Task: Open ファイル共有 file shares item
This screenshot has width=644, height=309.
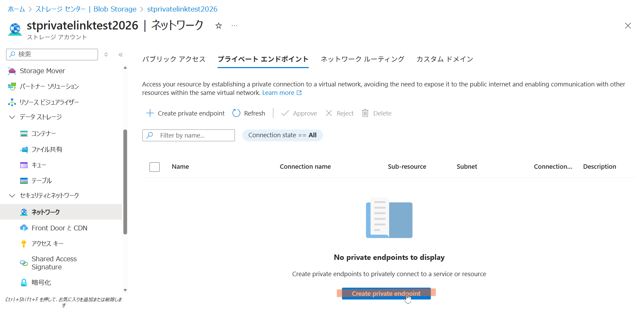Action: click(x=47, y=149)
